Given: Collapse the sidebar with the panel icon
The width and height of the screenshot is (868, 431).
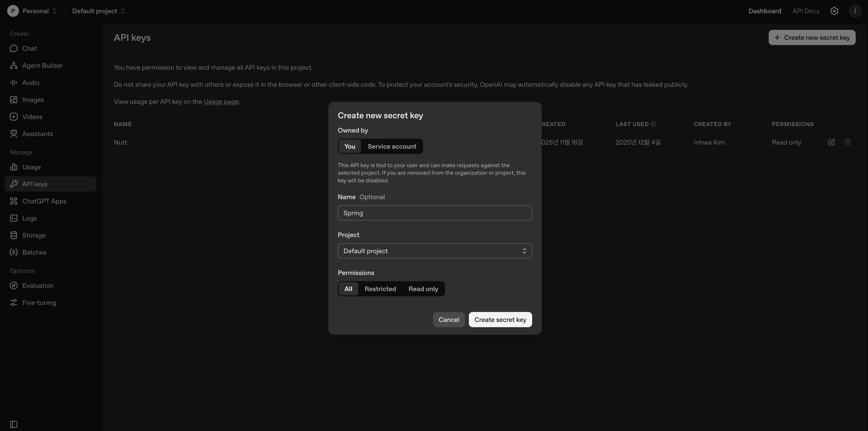Looking at the screenshot, I should point(14,424).
